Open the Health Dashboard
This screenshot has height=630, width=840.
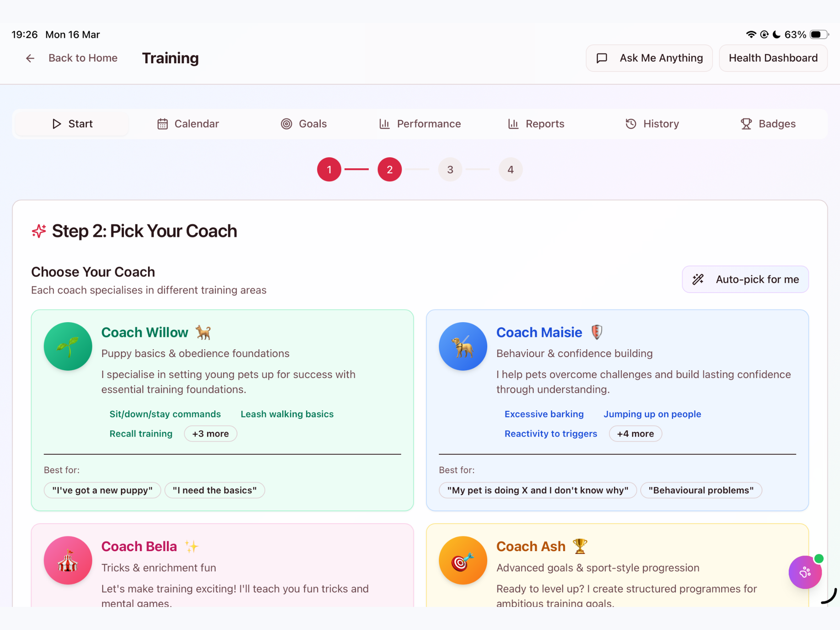click(x=773, y=58)
